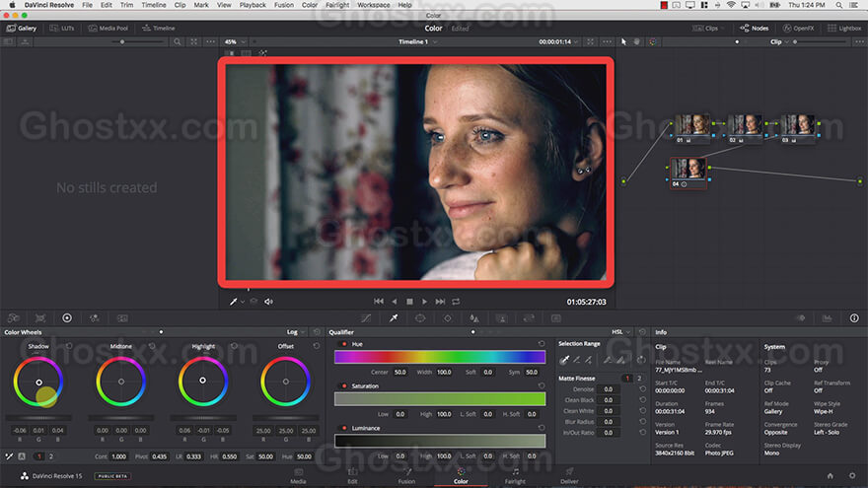Screen dimensions: 868x488
Task: Select the pointer arrow tool in node editor
Action: 623,42
